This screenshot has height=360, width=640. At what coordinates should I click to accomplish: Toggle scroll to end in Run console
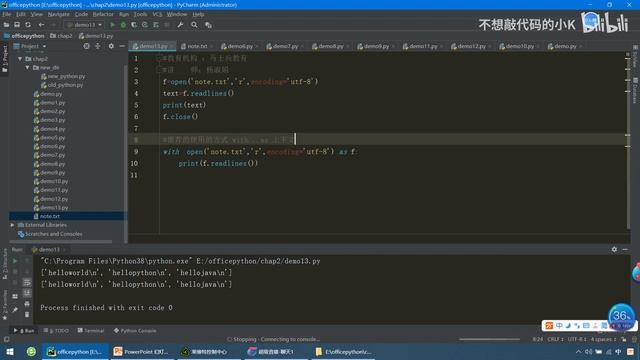(x=27, y=293)
